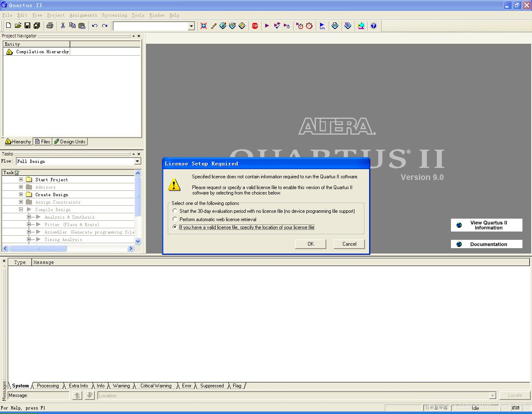Click the Open file folder icon
532x414 pixels.
tap(18, 26)
